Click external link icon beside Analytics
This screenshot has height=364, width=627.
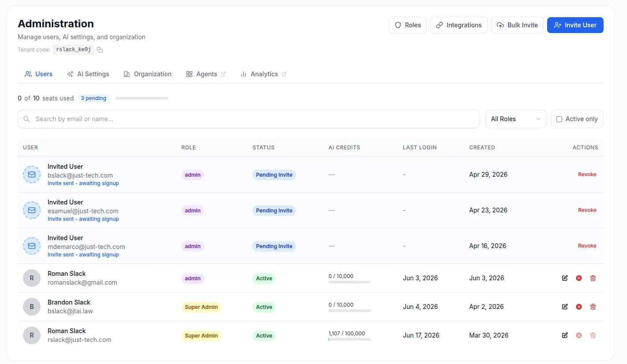point(284,74)
